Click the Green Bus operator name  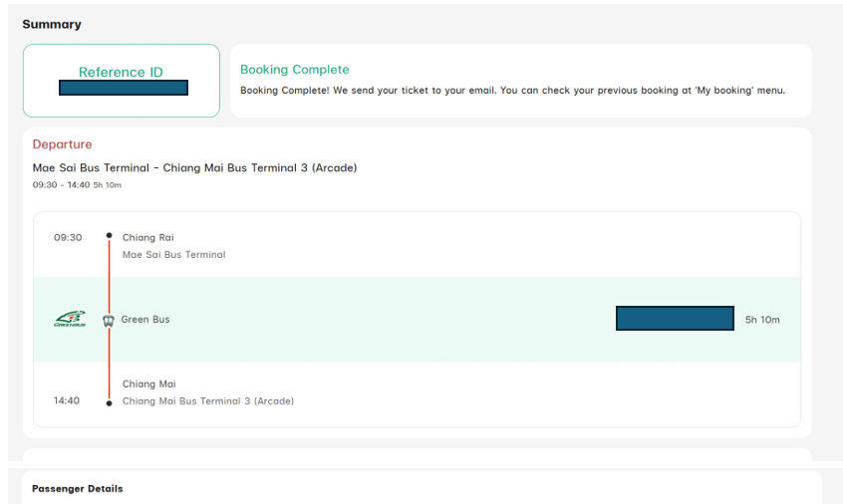[x=145, y=319]
